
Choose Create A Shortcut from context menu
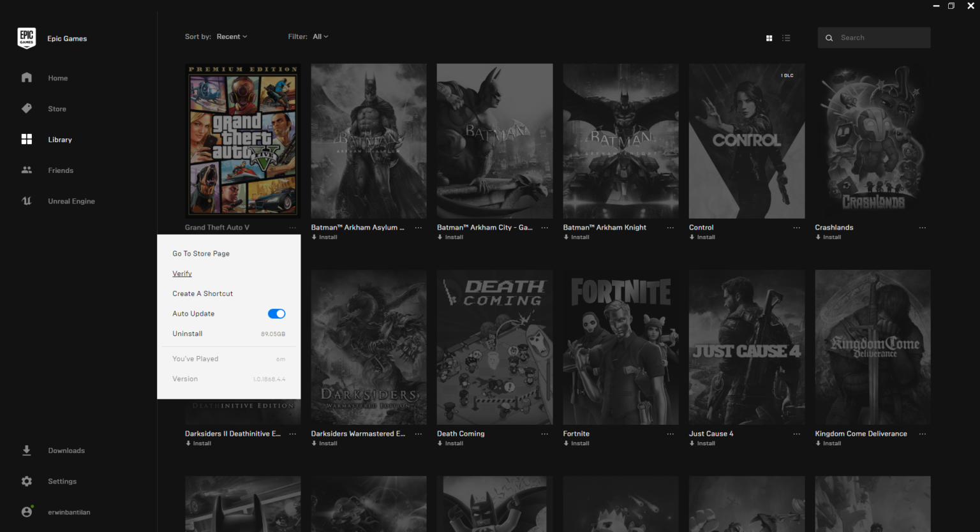[x=202, y=293]
